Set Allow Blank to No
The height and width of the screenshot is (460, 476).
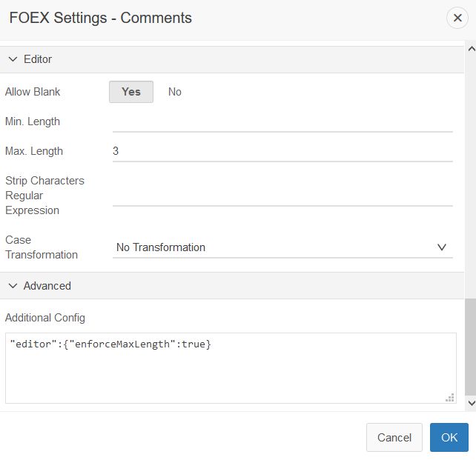[x=175, y=92]
